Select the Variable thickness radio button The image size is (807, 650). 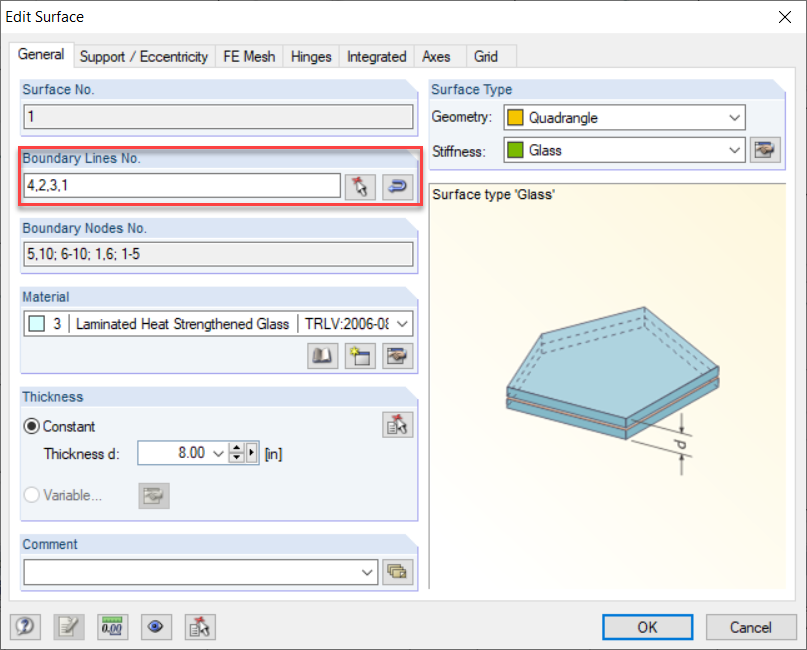click(x=32, y=495)
